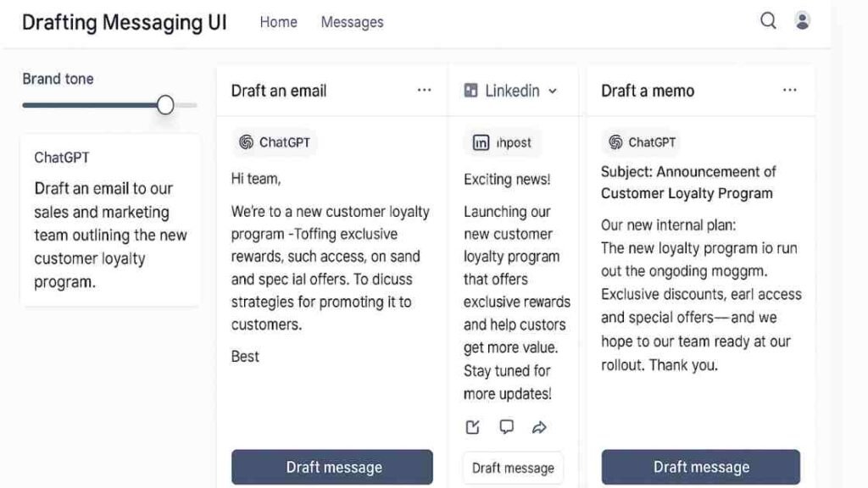This screenshot has height=488, width=868.
Task: Click the LinkedIn column layout icon
Action: (471, 91)
